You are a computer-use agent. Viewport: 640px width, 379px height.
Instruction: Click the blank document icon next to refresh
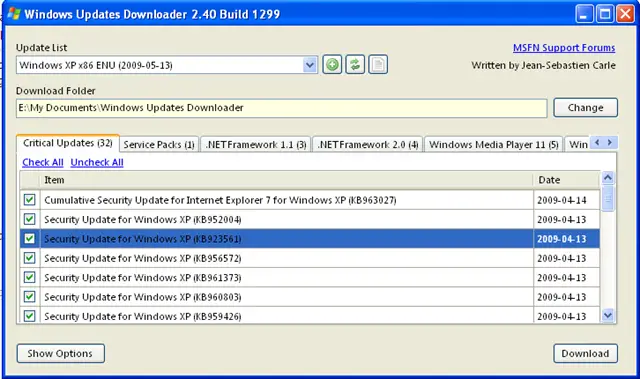[x=378, y=64]
